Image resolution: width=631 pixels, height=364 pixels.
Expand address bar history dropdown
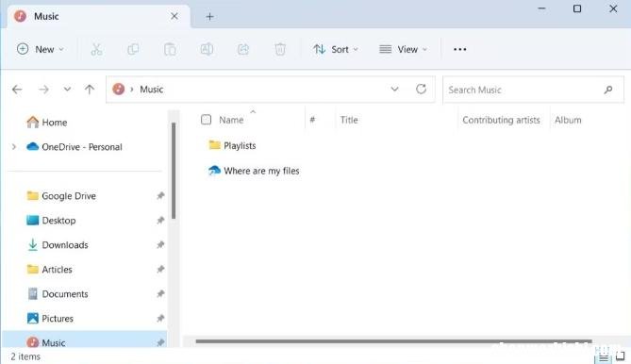click(x=394, y=89)
